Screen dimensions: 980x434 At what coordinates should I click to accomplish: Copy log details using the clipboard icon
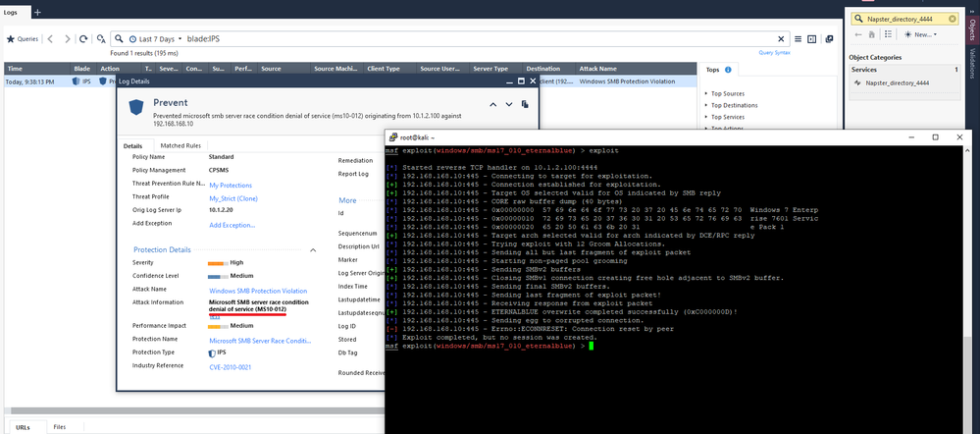[x=525, y=104]
